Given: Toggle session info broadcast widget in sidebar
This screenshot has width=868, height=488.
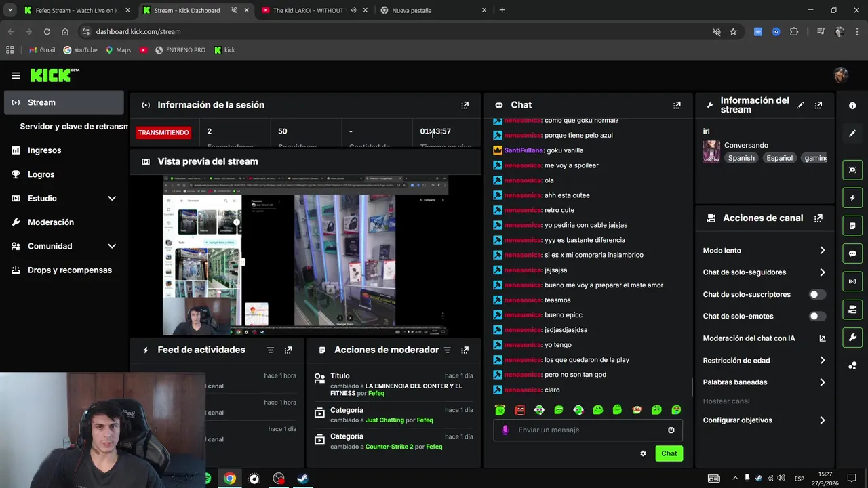Looking at the screenshot, I should coord(852,281).
